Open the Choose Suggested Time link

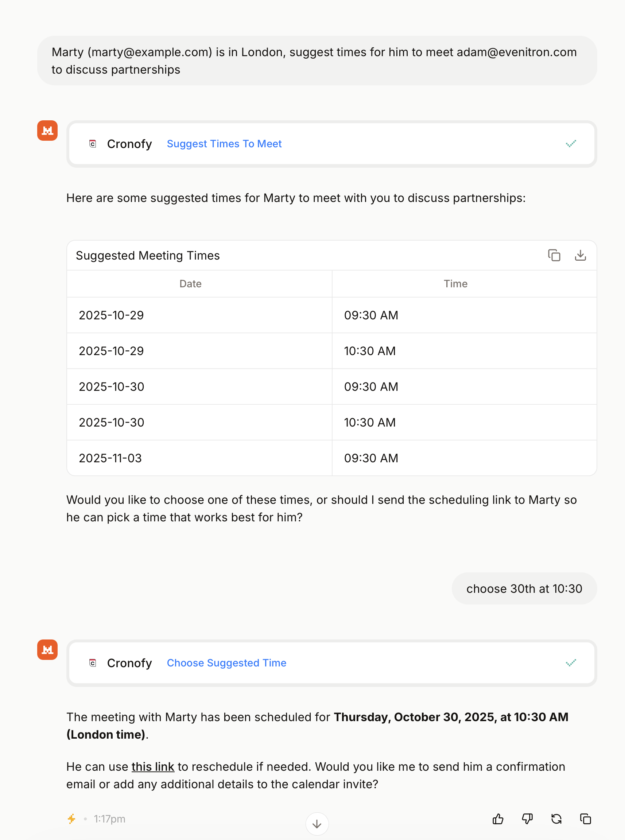pyautogui.click(x=226, y=662)
